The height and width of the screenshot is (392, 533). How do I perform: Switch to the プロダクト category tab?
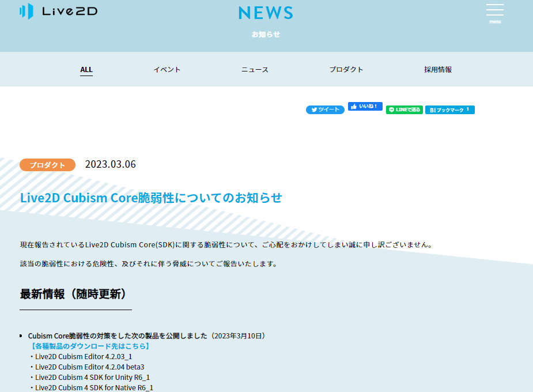point(346,69)
